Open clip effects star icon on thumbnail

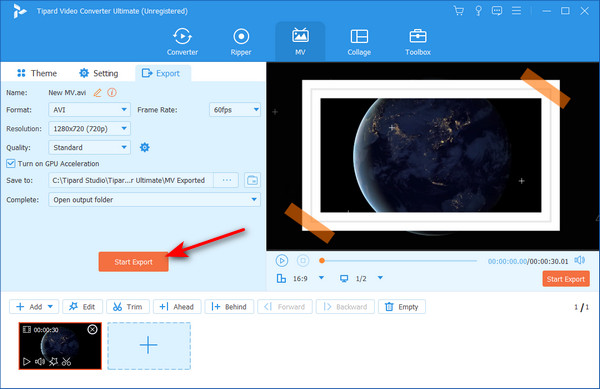click(54, 361)
